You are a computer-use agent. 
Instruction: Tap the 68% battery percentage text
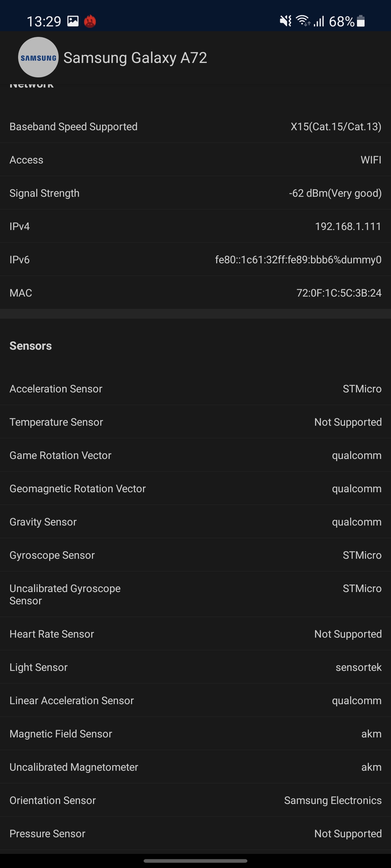tap(341, 21)
